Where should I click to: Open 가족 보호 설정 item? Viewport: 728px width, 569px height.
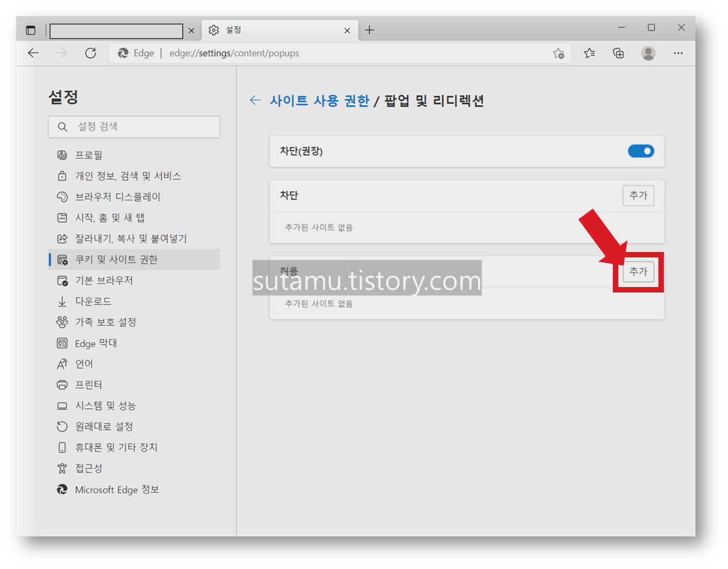point(134,322)
